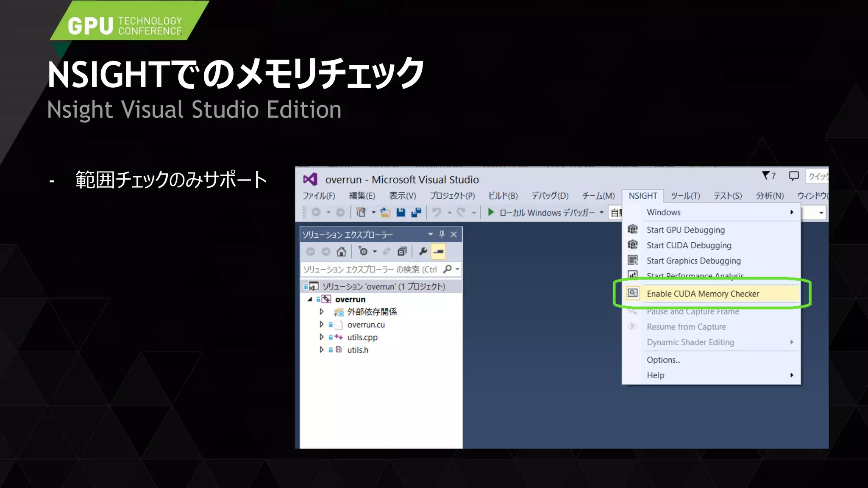868x488 pixels.
Task: Choose Start CUDA Debugging
Action: pos(712,245)
